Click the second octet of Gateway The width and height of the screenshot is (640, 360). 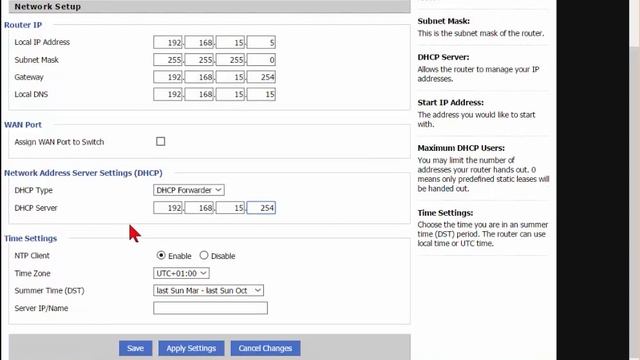pyautogui.click(x=199, y=77)
